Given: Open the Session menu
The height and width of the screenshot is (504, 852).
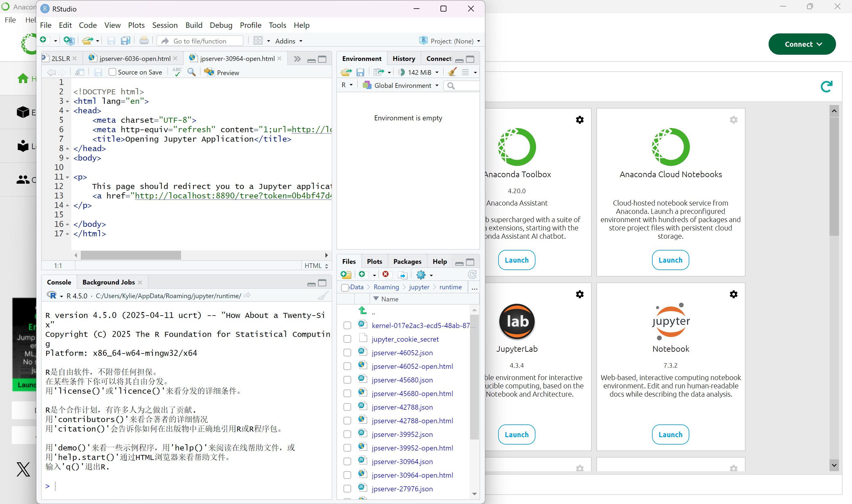Looking at the screenshot, I should click(165, 25).
